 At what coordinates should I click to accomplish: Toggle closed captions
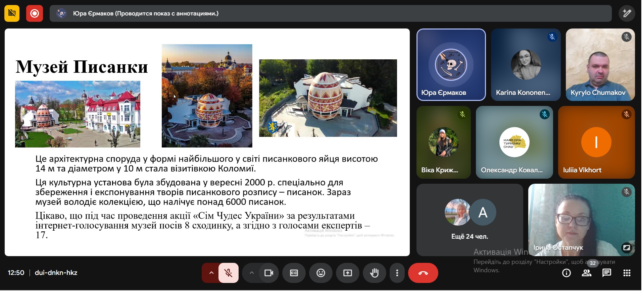[294, 273]
